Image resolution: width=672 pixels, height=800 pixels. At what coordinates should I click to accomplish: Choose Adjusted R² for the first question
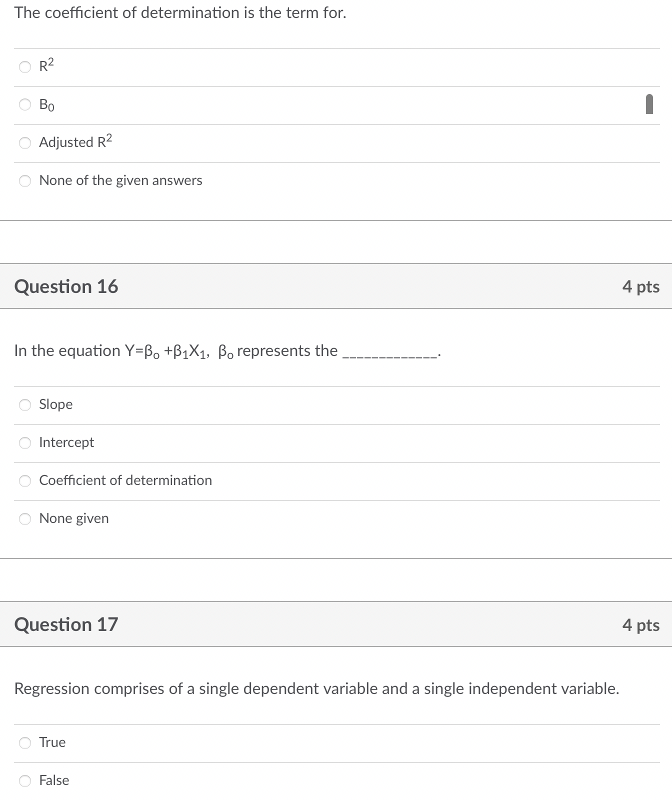point(24,143)
